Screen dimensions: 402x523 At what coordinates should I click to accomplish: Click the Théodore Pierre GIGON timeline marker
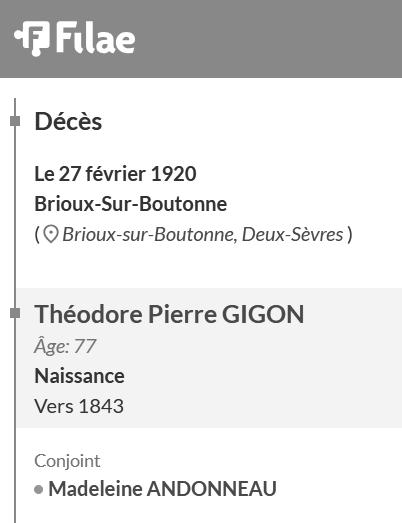click(x=15, y=314)
